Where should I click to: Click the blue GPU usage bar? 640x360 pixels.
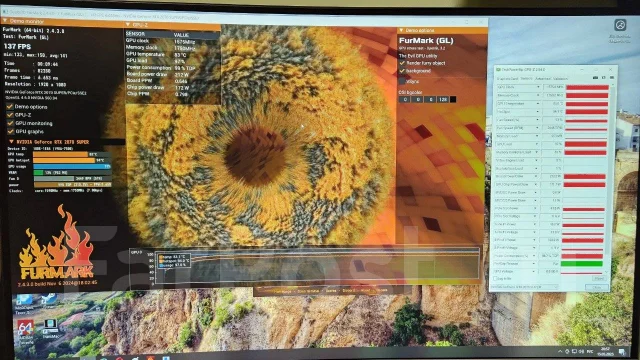pyautogui.click(x=72, y=167)
